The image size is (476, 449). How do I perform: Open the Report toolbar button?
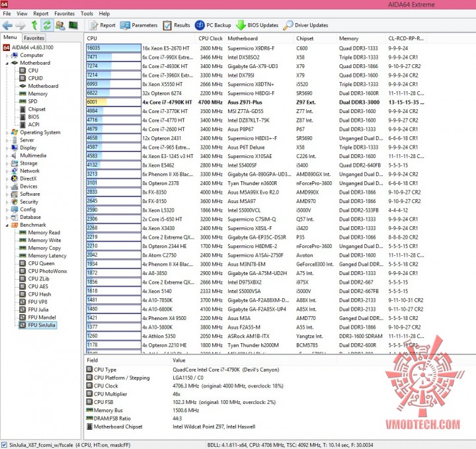102,25
